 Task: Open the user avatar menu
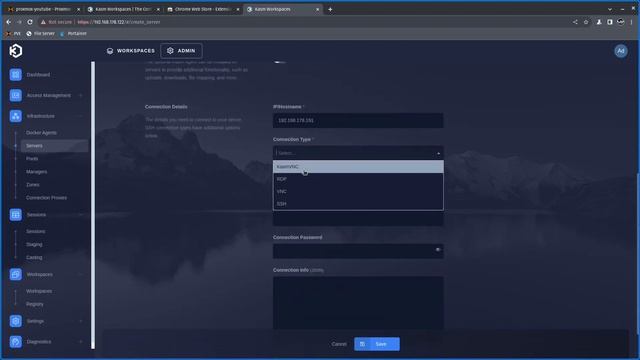pos(621,51)
